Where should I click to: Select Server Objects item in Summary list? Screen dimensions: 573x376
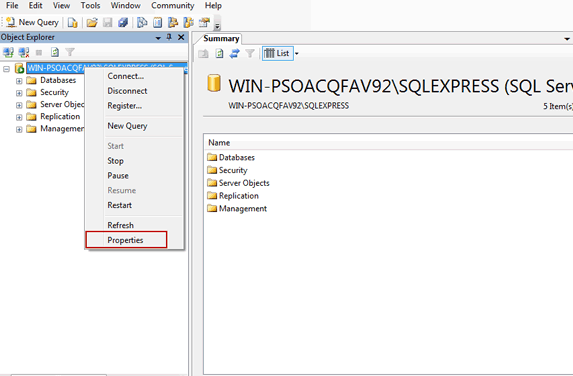point(239,183)
